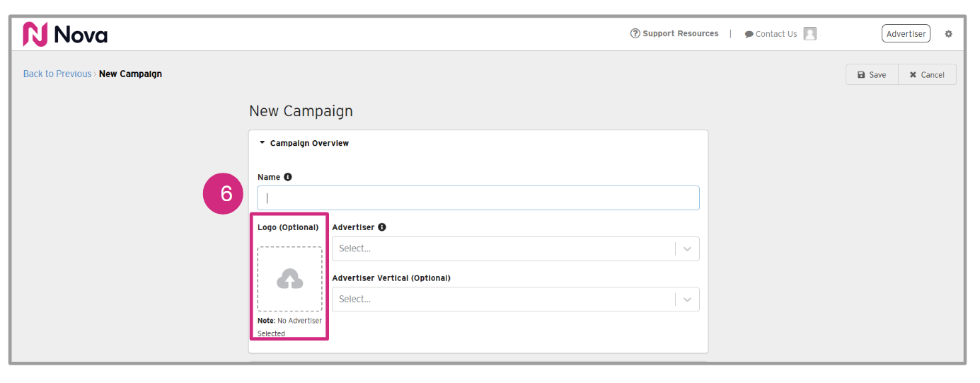
Task: Click the Advertiser role button
Action: point(906,33)
